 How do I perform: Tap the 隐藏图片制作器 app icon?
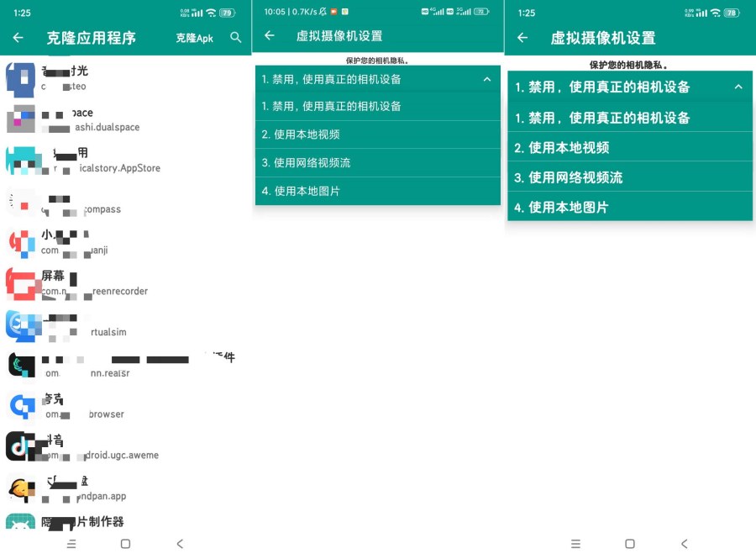point(21,521)
